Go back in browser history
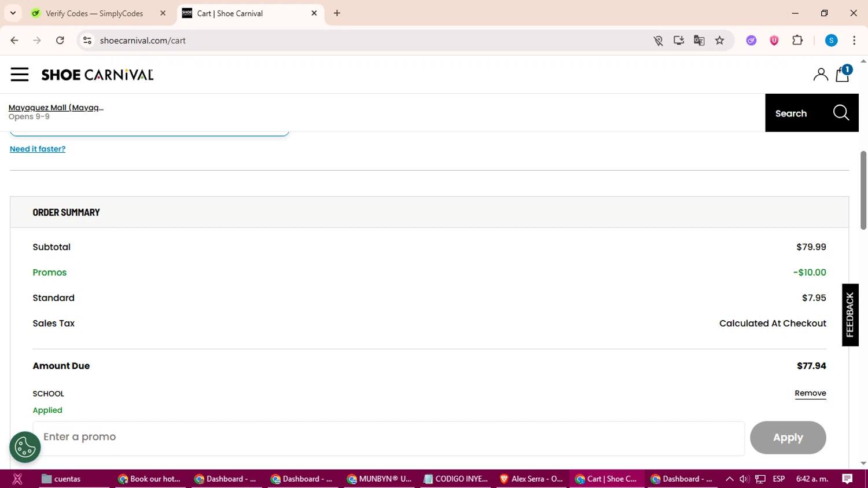 point(14,41)
